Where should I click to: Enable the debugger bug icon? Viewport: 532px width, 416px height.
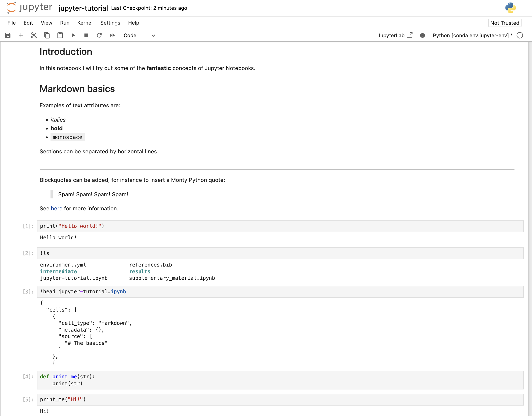tap(422, 35)
